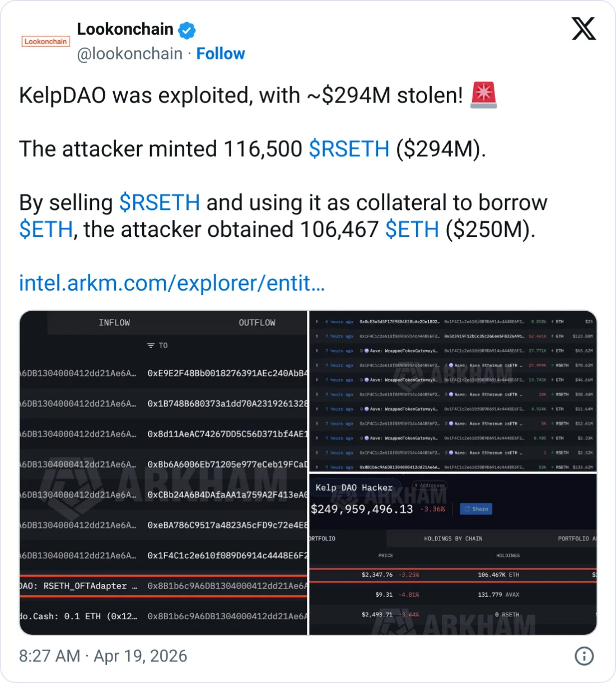This screenshot has height=683, width=616.
Task: Open the X logo link
Action: (584, 29)
